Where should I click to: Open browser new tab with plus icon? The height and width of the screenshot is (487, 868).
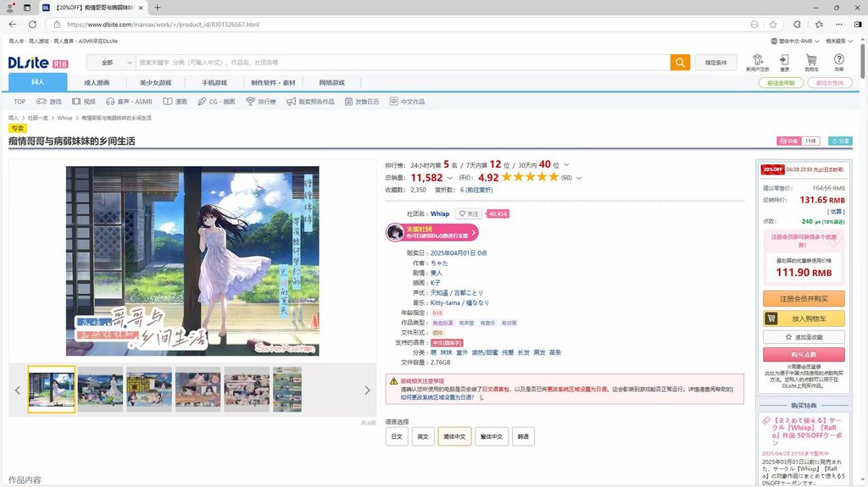tap(157, 8)
